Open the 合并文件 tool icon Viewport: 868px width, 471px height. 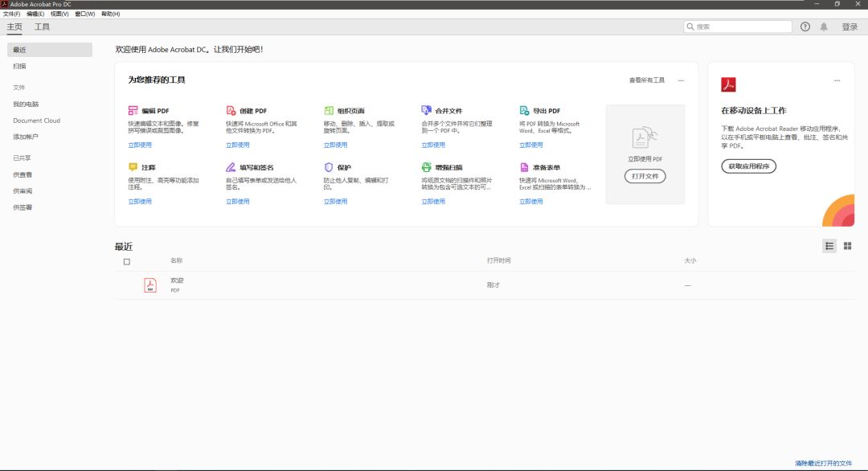(426, 110)
